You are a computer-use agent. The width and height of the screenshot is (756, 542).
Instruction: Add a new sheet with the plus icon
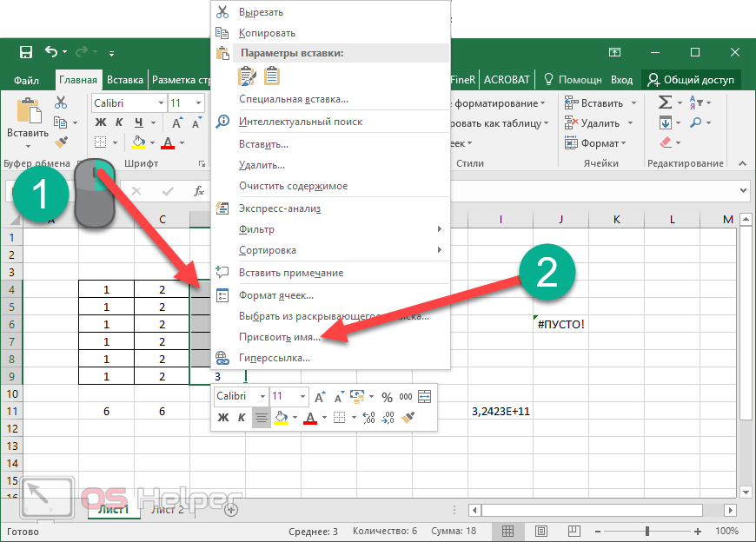(x=231, y=510)
